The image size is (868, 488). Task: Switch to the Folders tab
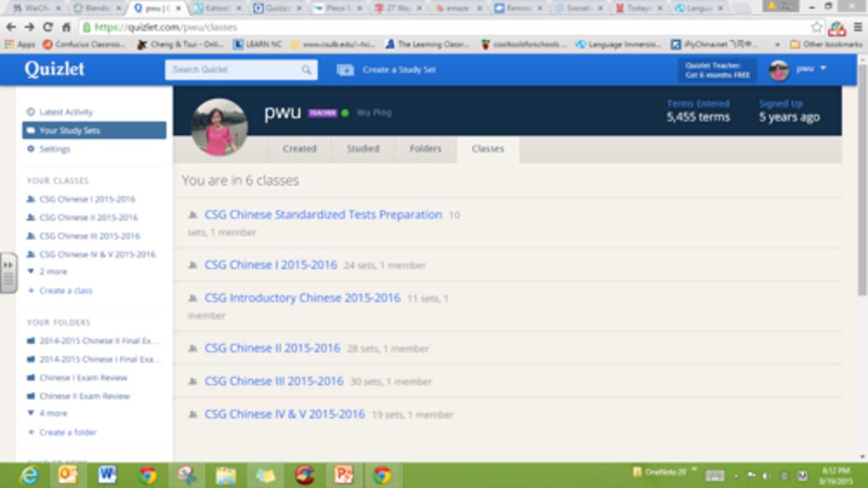tap(425, 148)
